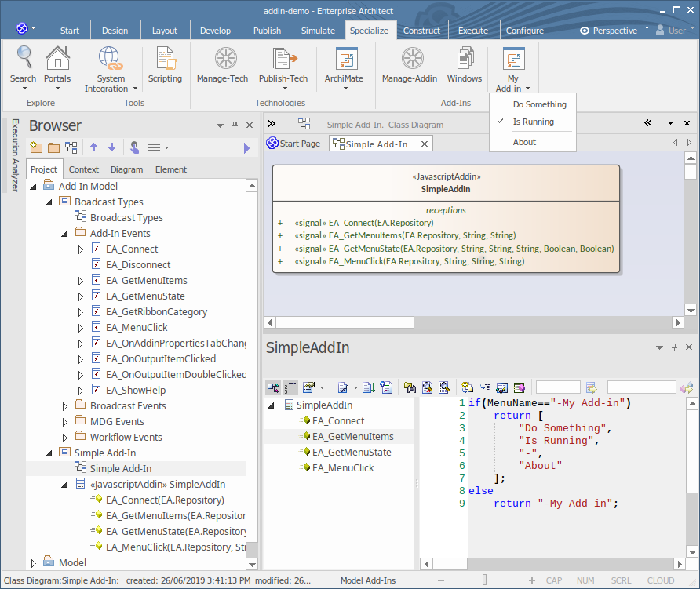The width and height of the screenshot is (700, 589).
Task: Collapse the Simple Add-In package
Action: click(x=49, y=453)
